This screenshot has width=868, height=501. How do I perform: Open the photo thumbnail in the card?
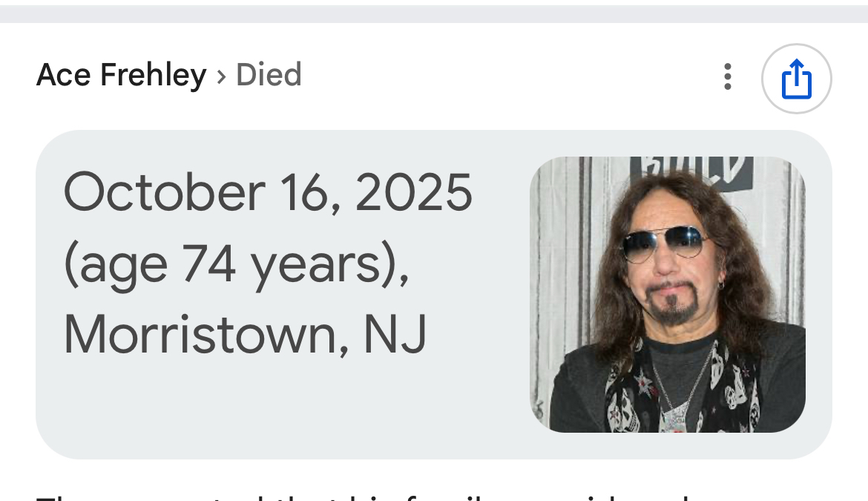[667, 294]
